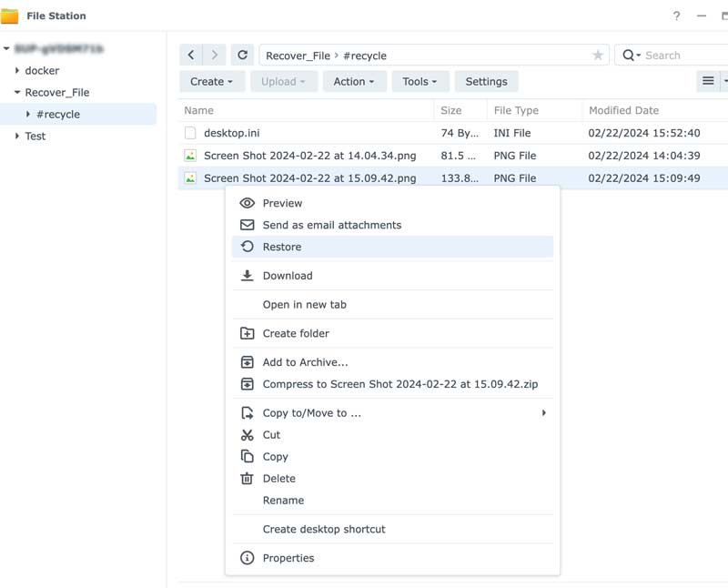Star #recycle as a favorite location

[x=598, y=55]
